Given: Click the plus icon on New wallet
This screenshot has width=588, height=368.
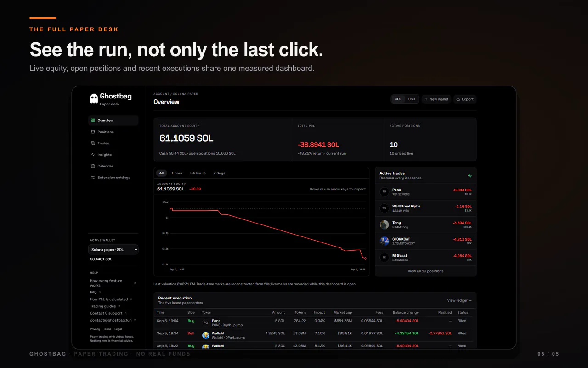Looking at the screenshot, I should (426, 99).
